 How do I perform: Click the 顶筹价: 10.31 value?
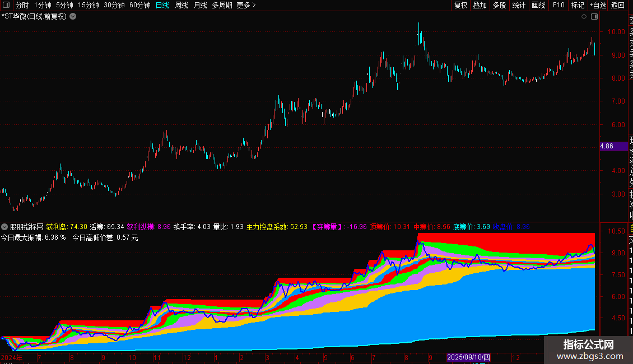390,227
